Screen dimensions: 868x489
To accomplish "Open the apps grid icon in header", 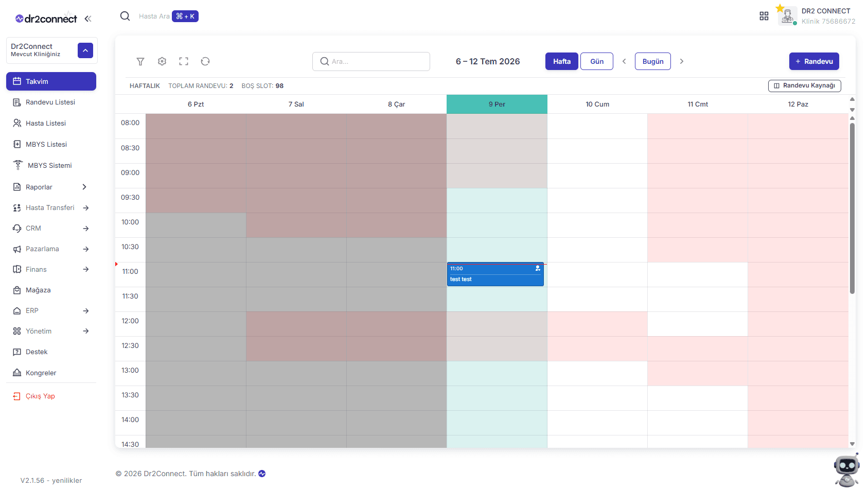I will click(x=764, y=16).
